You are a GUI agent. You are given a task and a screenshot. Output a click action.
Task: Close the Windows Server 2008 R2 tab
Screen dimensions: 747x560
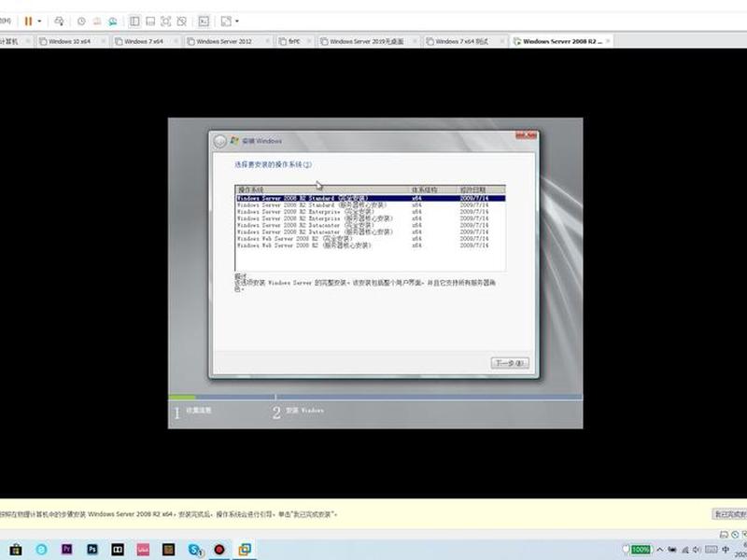[608, 41]
